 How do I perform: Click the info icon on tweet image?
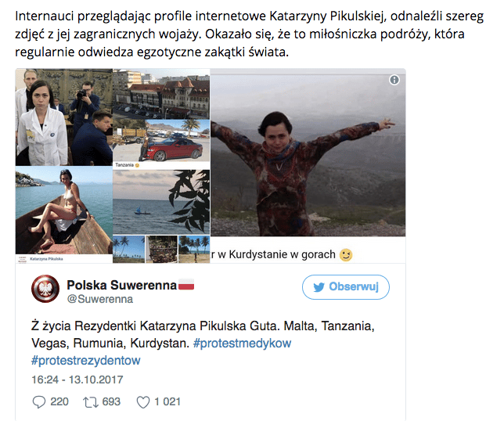(x=394, y=80)
